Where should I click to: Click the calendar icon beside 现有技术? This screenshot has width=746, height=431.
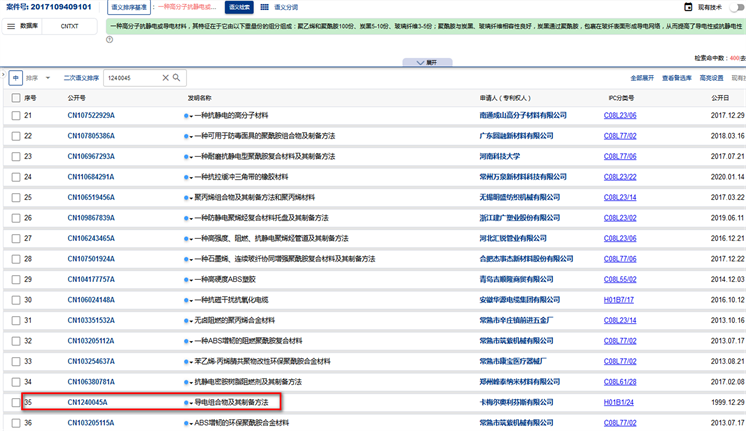pyautogui.click(x=688, y=7)
